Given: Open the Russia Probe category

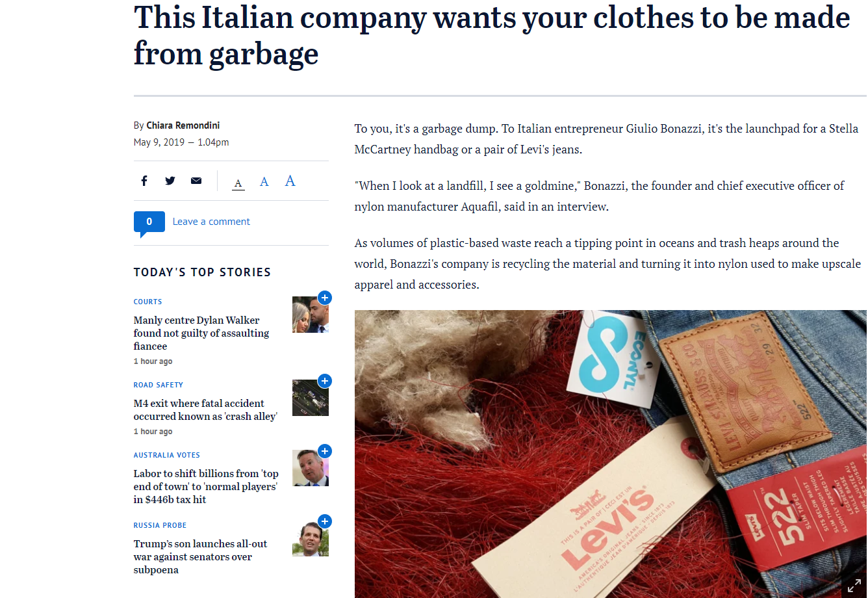Looking at the screenshot, I should click(160, 525).
